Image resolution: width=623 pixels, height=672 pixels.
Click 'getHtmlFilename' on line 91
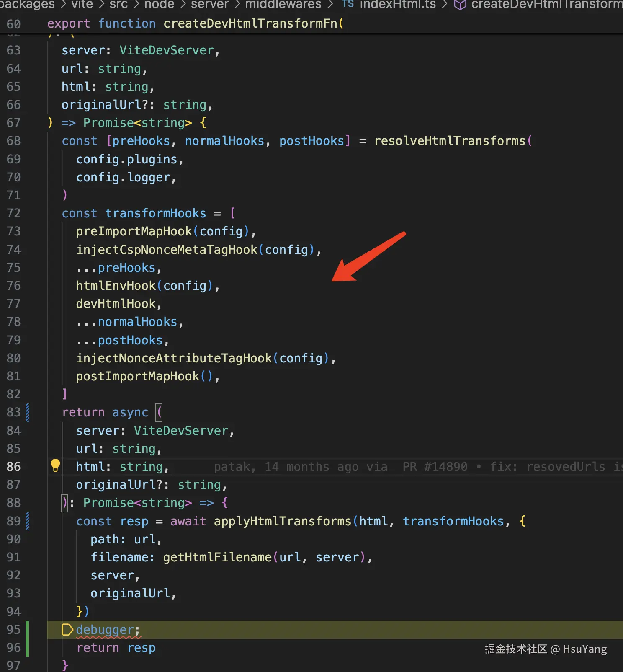[217, 557]
